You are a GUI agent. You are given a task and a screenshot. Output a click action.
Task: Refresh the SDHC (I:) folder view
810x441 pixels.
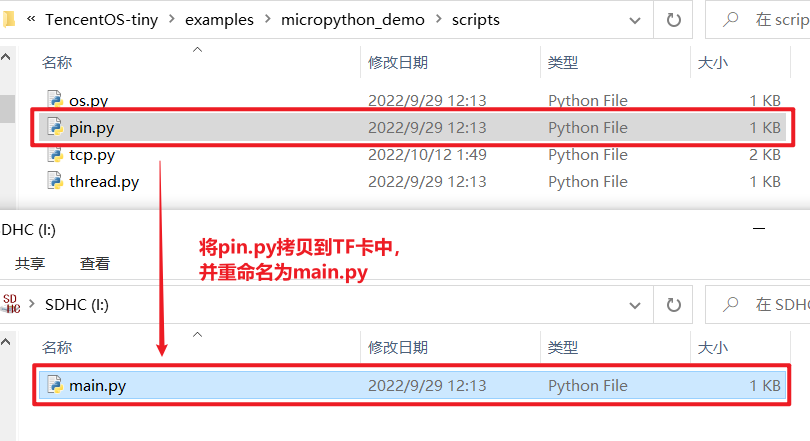tap(674, 305)
